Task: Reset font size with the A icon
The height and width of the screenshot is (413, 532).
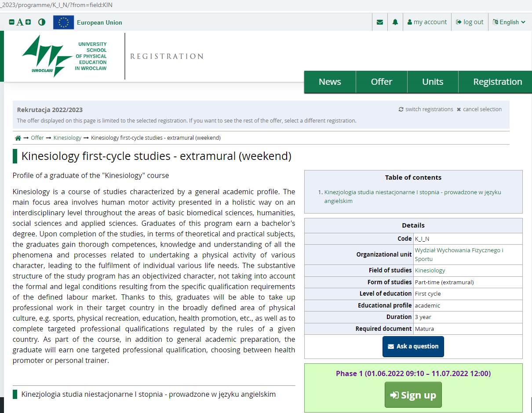Action: [20, 22]
